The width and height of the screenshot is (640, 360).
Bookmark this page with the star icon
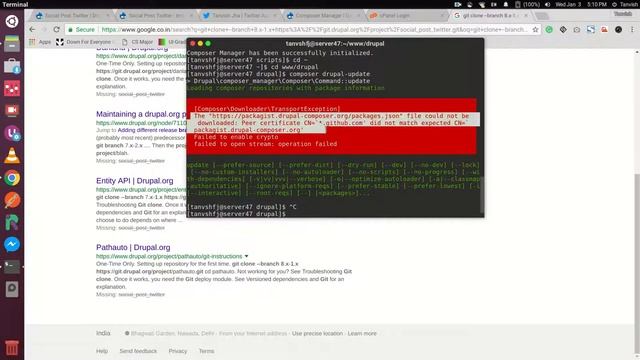(x=536, y=29)
